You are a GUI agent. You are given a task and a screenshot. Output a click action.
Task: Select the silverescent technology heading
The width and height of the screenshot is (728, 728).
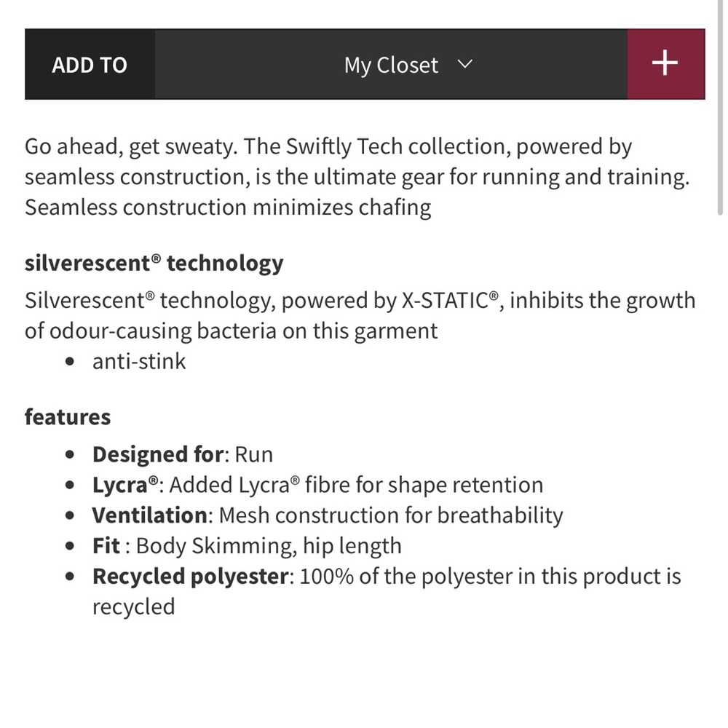[x=154, y=264]
